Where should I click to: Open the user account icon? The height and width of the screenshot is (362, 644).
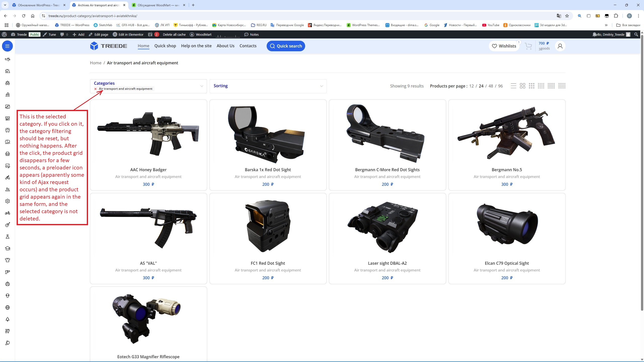(x=560, y=46)
